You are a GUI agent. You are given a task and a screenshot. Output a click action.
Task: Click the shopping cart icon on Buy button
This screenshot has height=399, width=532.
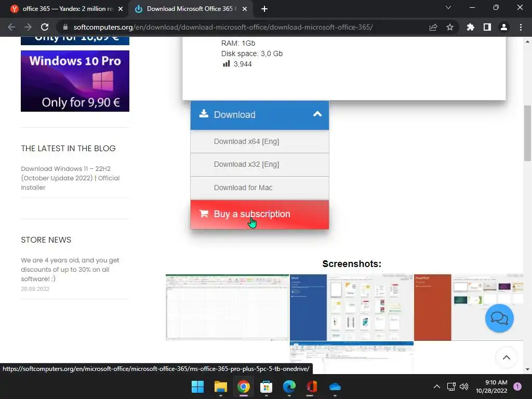click(204, 214)
